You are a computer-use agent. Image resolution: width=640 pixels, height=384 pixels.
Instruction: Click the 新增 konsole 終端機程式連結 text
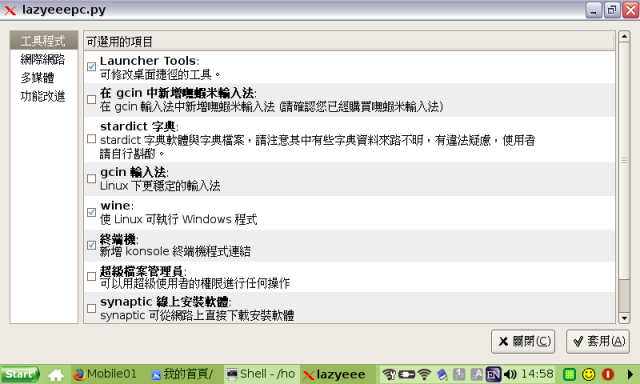click(x=175, y=251)
